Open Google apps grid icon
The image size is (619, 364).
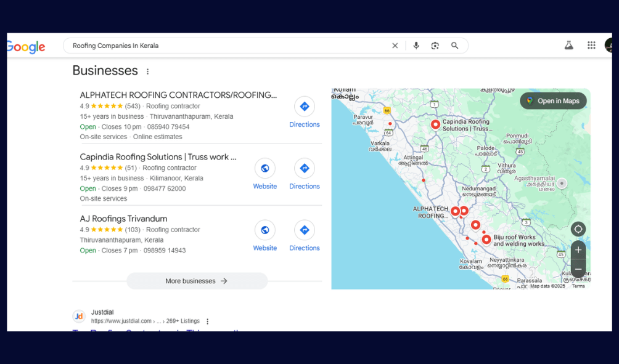tap(591, 45)
